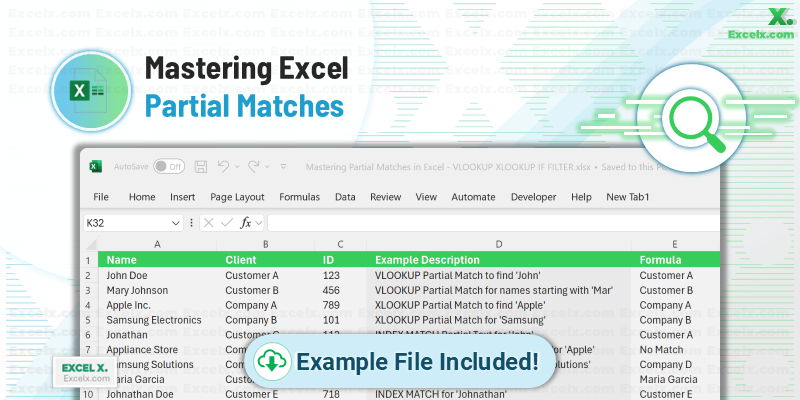Click the EXCEL X. Excelx.com badge

point(84,372)
